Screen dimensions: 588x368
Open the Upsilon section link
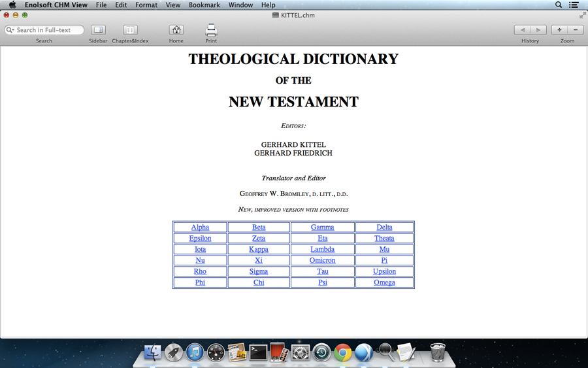(384, 272)
